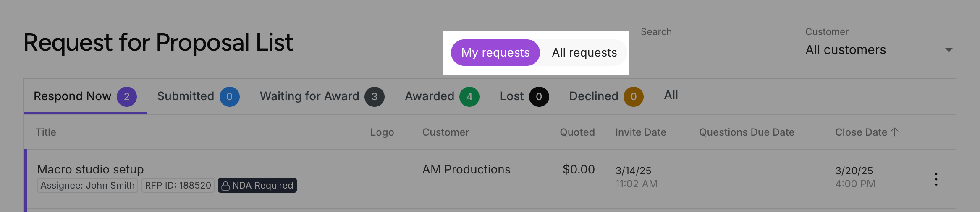Viewport: 980px width, 212px height.
Task: Click the Assignee: John Smith tag
Action: point(87,185)
